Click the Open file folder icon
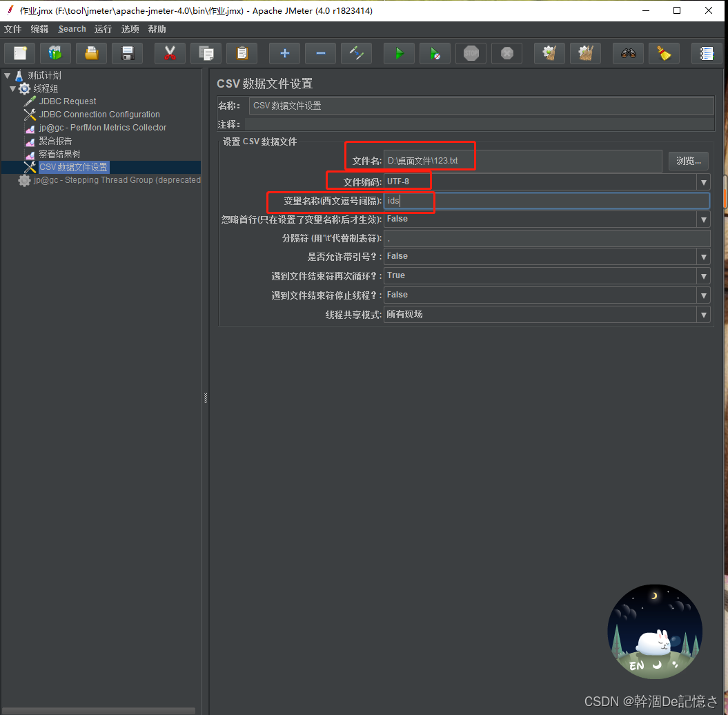728x715 pixels. tap(92, 53)
